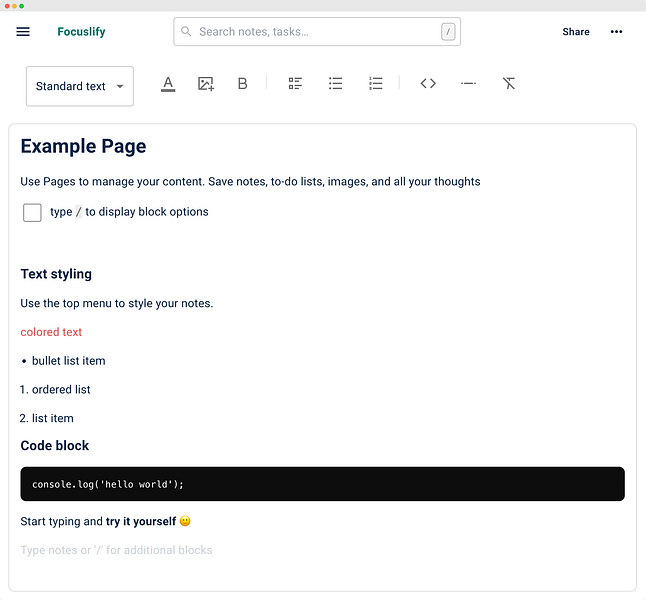The width and height of the screenshot is (646, 600).
Task: Click the 'Use Pages to manage your content' paragraph
Action: tap(250, 182)
